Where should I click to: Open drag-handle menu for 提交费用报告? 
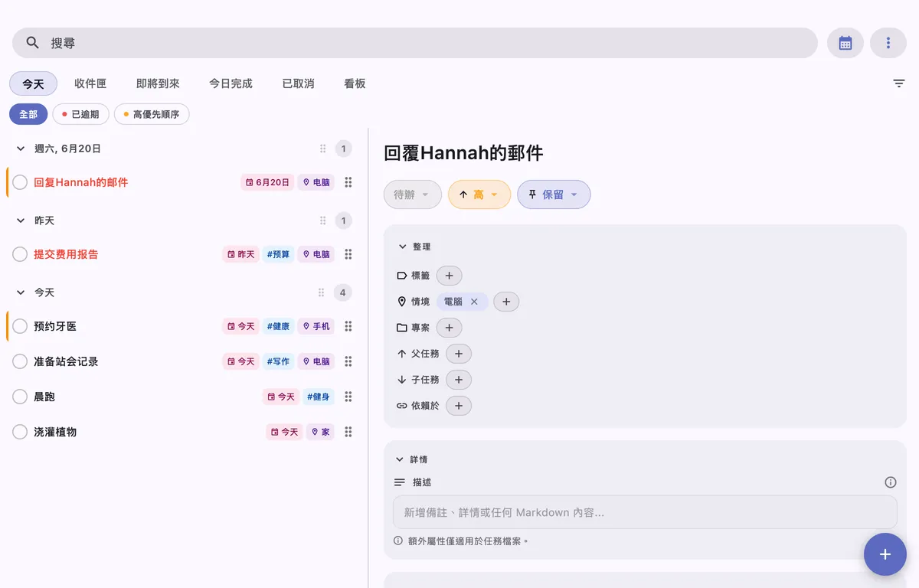coord(348,254)
